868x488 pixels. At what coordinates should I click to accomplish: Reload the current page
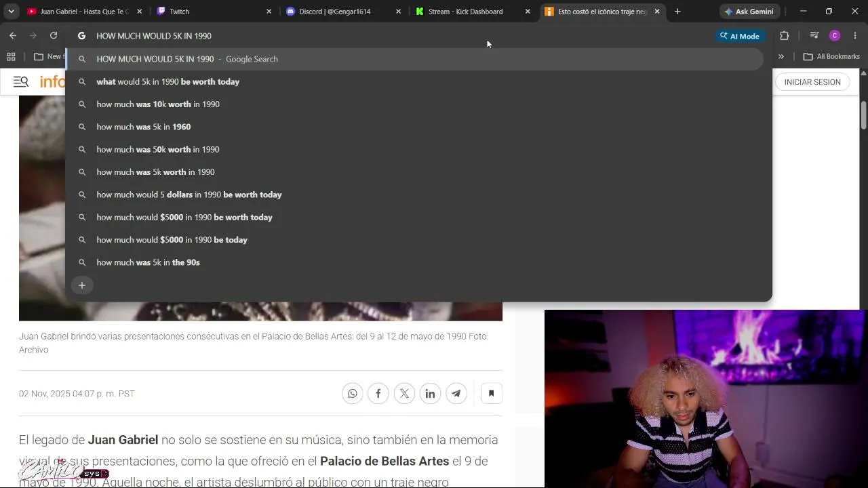(x=54, y=36)
